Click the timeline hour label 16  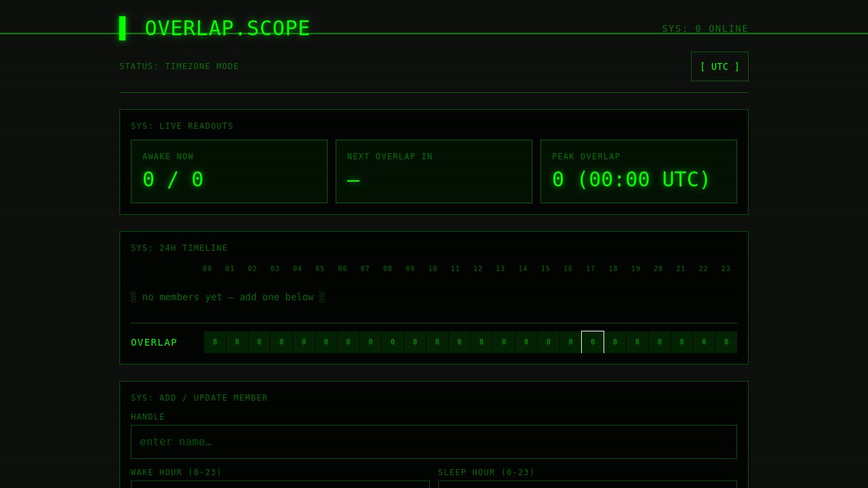[568, 269]
